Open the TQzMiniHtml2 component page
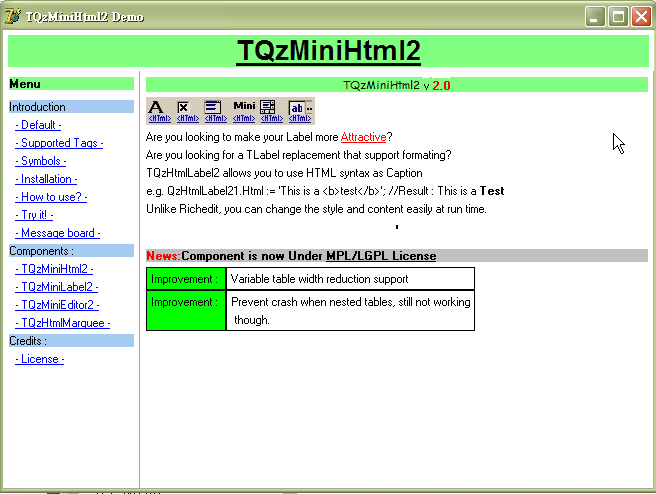 click(54, 269)
